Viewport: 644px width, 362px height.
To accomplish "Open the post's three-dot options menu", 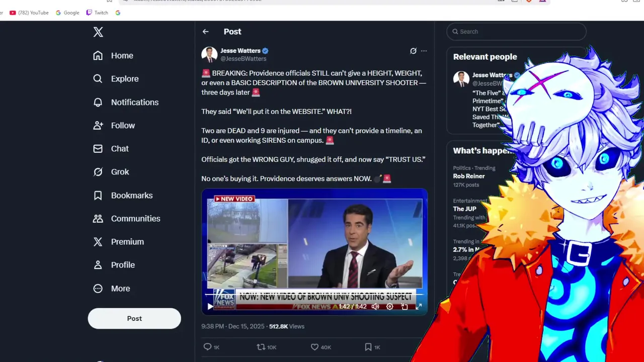I will (424, 51).
